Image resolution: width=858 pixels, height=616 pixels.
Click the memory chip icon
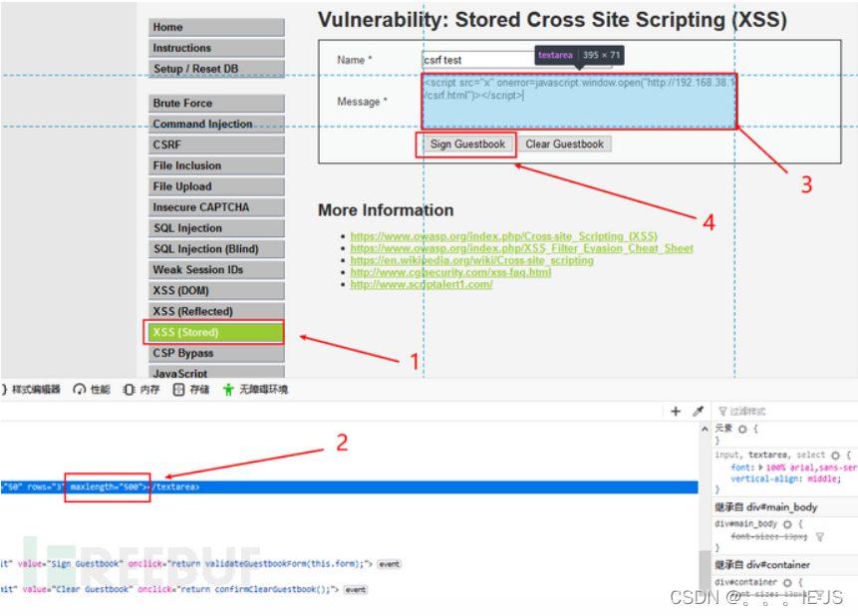click(x=129, y=390)
